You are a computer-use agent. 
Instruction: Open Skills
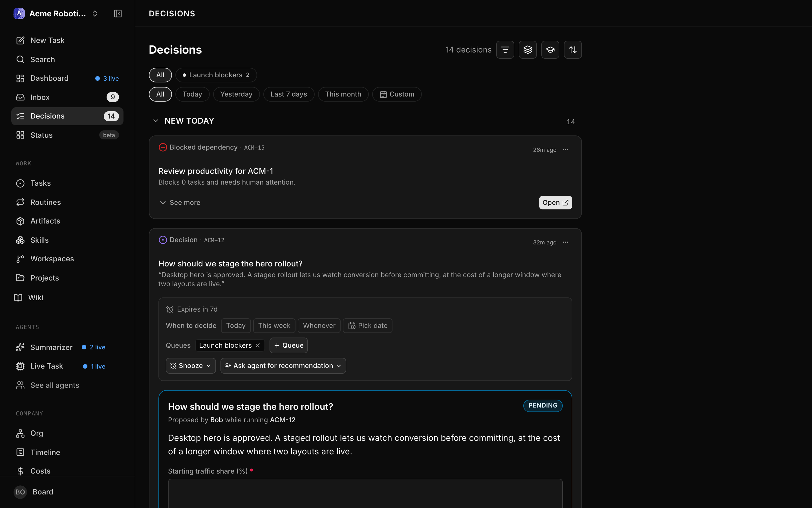pos(67,240)
